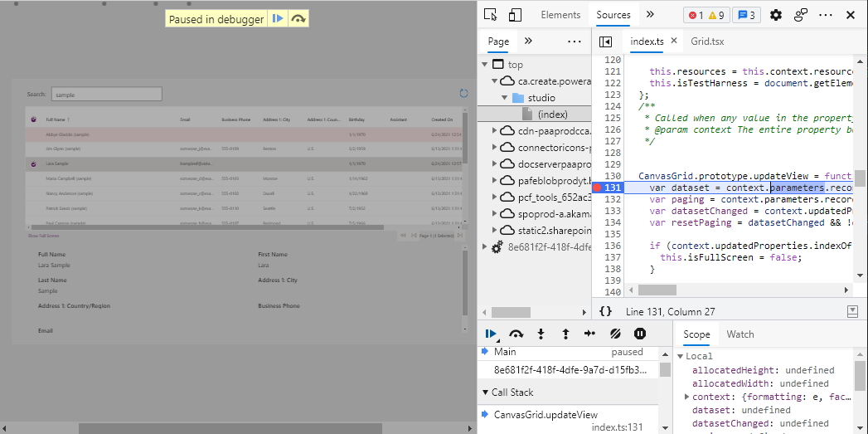The height and width of the screenshot is (434, 868).
Task: Expand the static2.sharepoint domain node
Action: (495, 230)
